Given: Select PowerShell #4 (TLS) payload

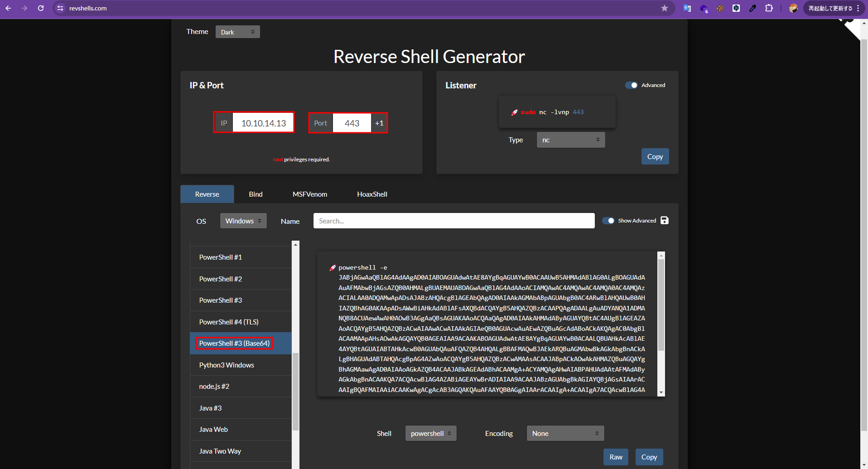Looking at the screenshot, I should 241,322.
